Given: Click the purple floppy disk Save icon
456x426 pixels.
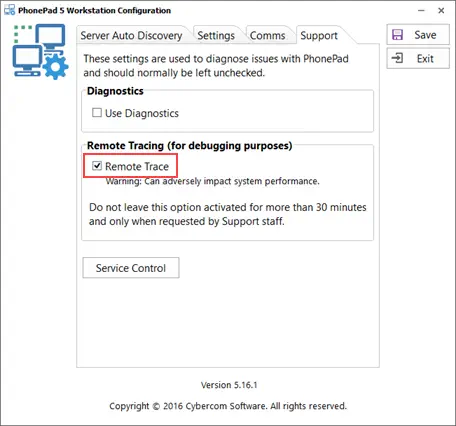Looking at the screenshot, I should click(x=397, y=35).
